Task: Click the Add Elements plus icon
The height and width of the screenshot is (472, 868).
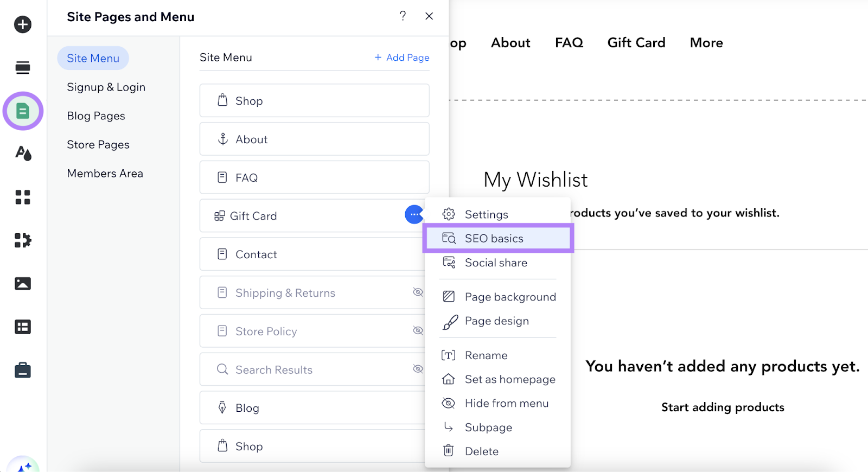Action: click(23, 24)
